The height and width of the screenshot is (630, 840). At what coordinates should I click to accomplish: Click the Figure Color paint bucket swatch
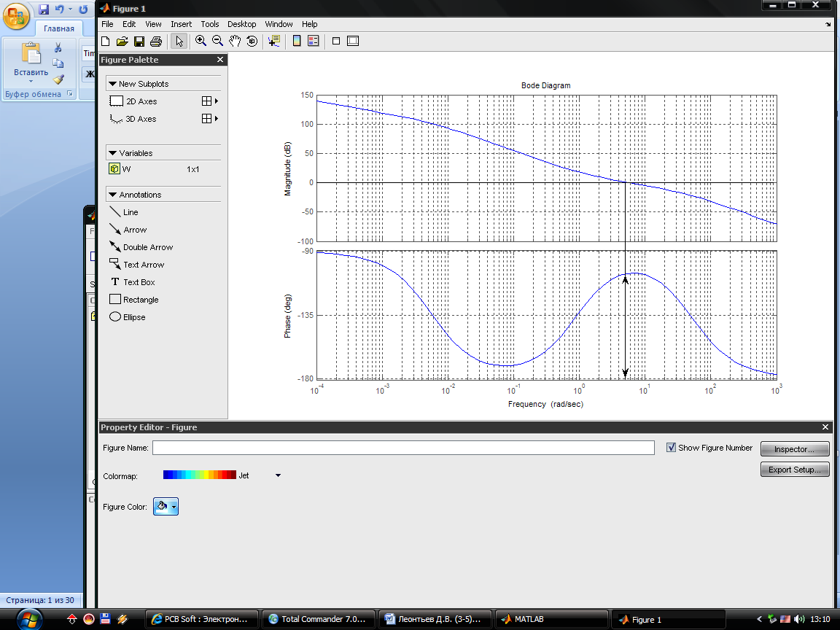tap(162, 507)
